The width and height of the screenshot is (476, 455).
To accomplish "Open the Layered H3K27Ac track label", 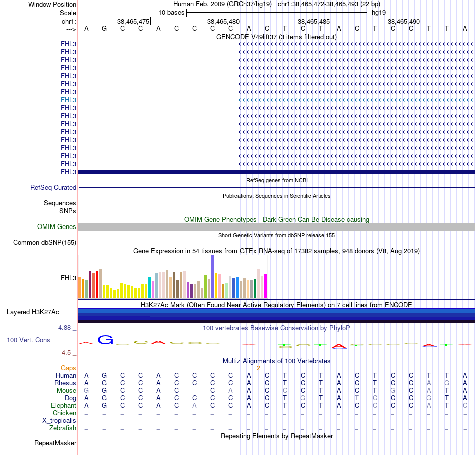I will click(x=33, y=312).
